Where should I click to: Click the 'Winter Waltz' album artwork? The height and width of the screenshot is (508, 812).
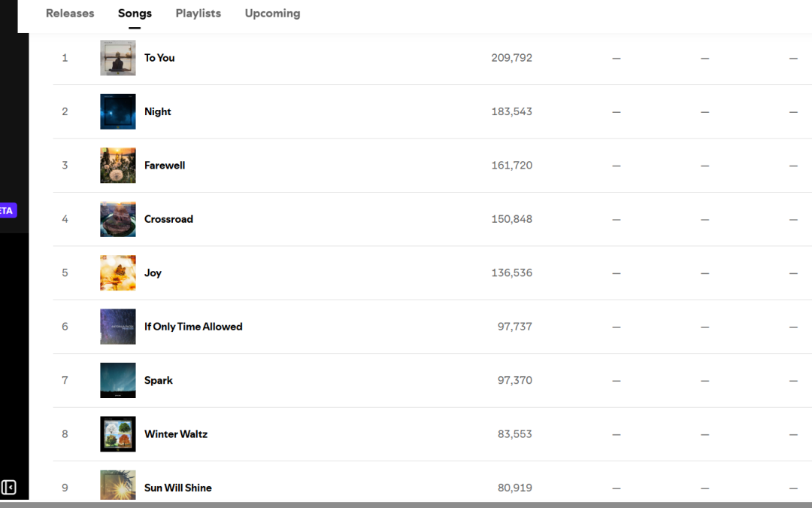pyautogui.click(x=117, y=433)
